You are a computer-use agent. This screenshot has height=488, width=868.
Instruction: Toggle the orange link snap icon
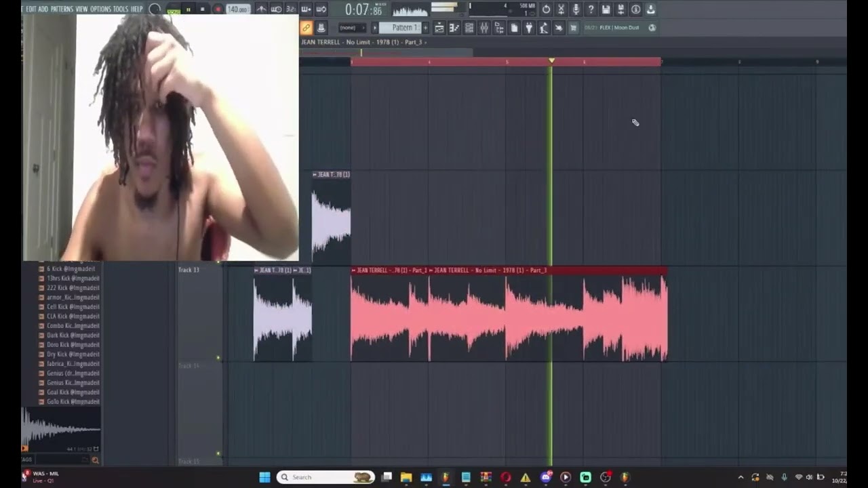(x=306, y=28)
